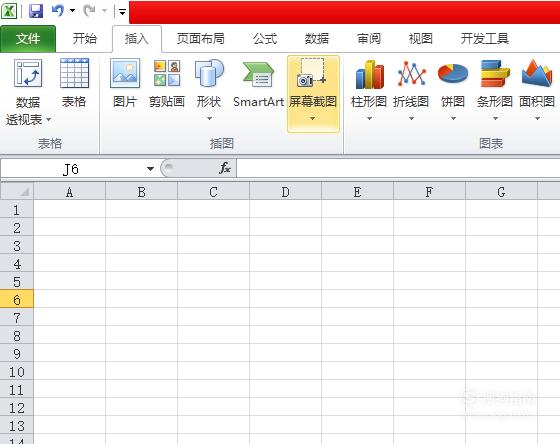Screen dimensions: 560x444
Task: Click the 折线图 line chart icon
Action: [x=411, y=74]
